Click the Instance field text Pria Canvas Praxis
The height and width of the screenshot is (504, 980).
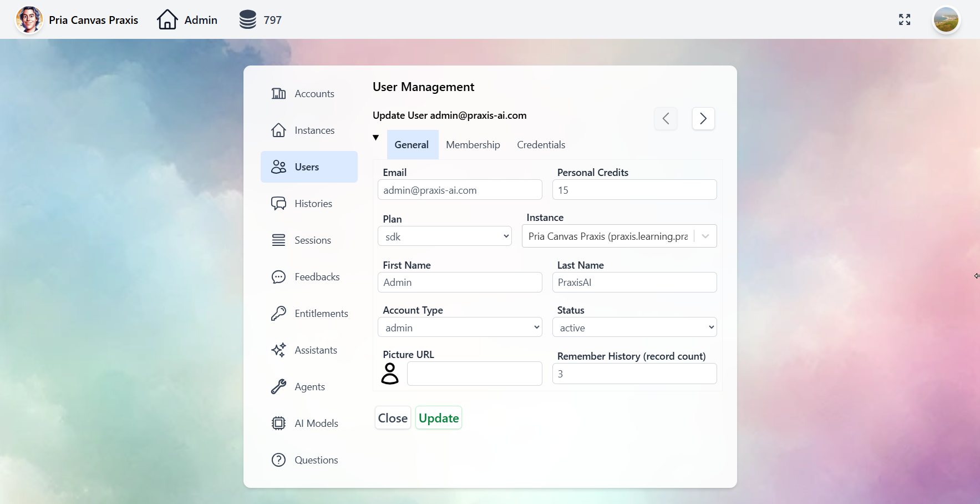point(608,236)
